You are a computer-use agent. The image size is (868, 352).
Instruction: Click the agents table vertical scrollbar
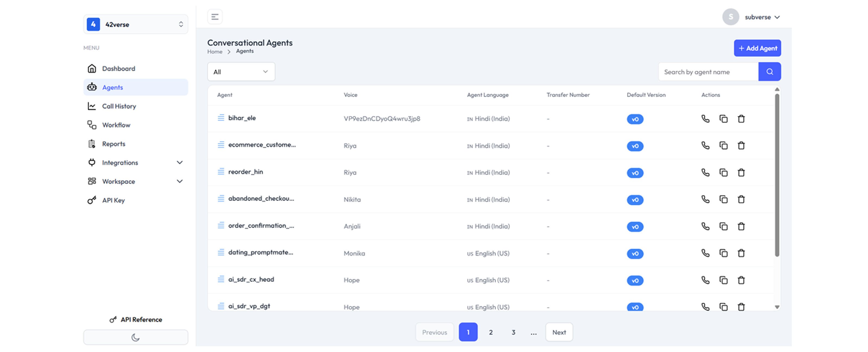click(777, 175)
